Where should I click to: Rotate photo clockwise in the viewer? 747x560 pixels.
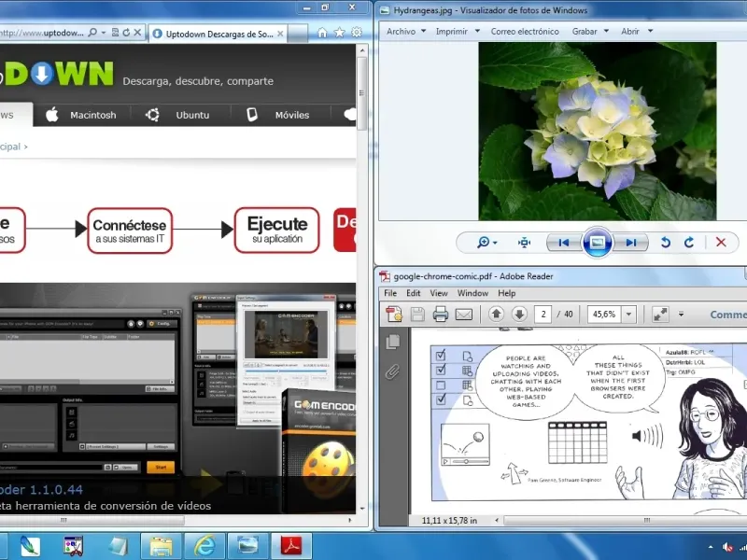point(689,243)
